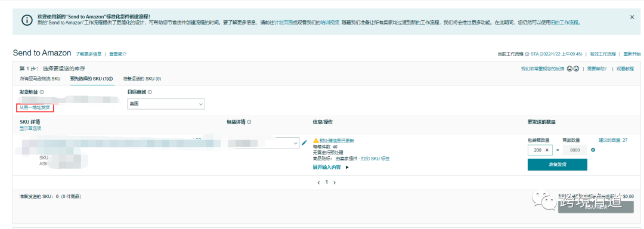The image size is (644, 229).
Task: Click the 无需进行预处理 text
Action: pos(328,152)
